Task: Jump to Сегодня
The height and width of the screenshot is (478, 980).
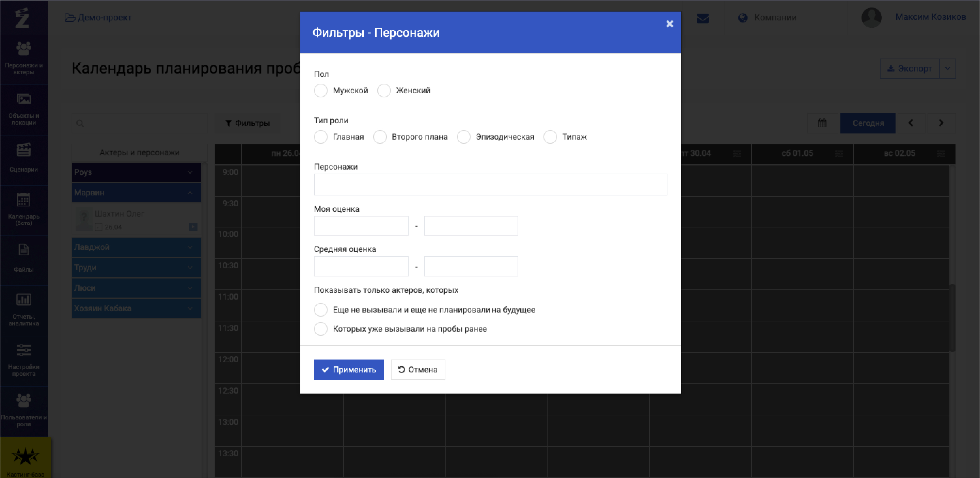Action: point(868,123)
